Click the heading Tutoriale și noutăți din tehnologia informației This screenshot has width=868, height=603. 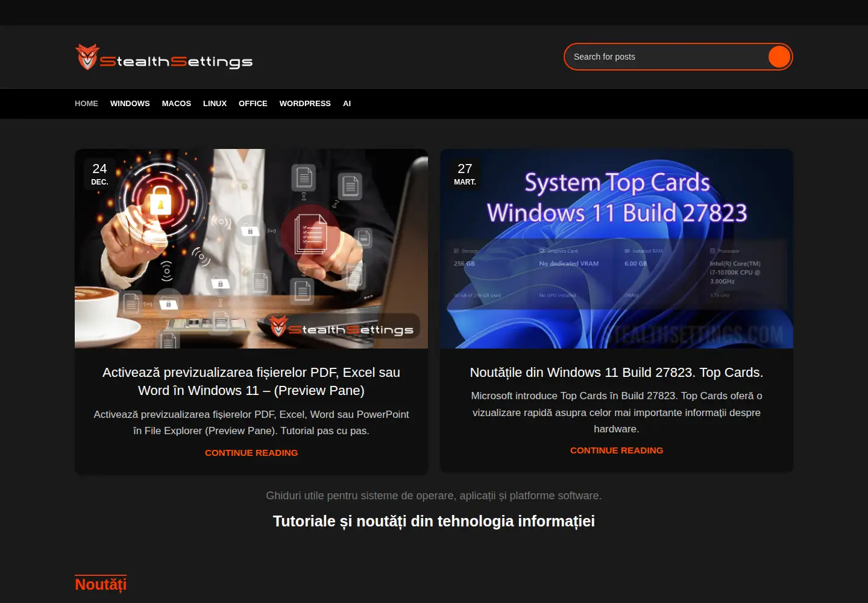pyautogui.click(x=434, y=521)
